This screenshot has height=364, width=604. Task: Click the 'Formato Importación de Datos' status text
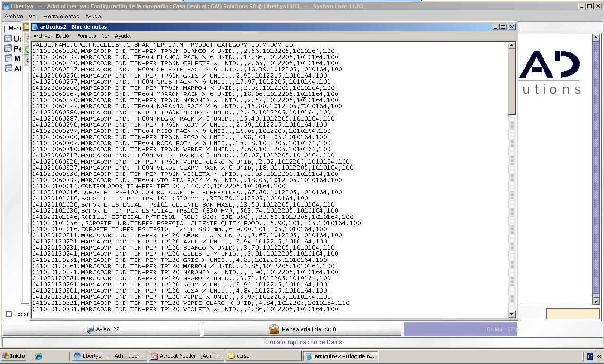(302, 342)
